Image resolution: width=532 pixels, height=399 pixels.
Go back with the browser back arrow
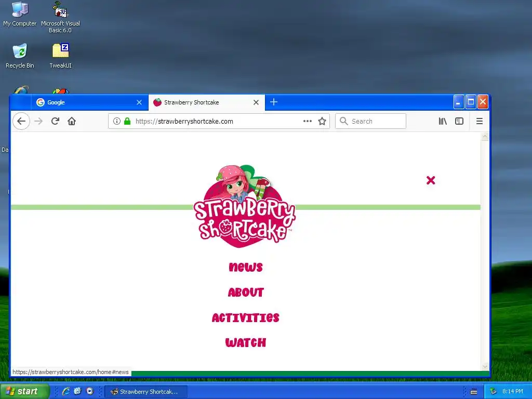click(21, 121)
